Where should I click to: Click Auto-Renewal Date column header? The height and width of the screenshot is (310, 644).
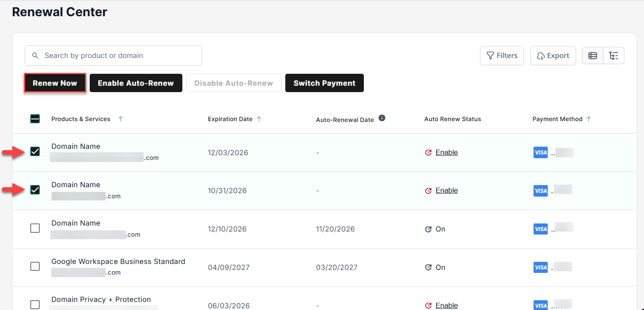pos(345,120)
